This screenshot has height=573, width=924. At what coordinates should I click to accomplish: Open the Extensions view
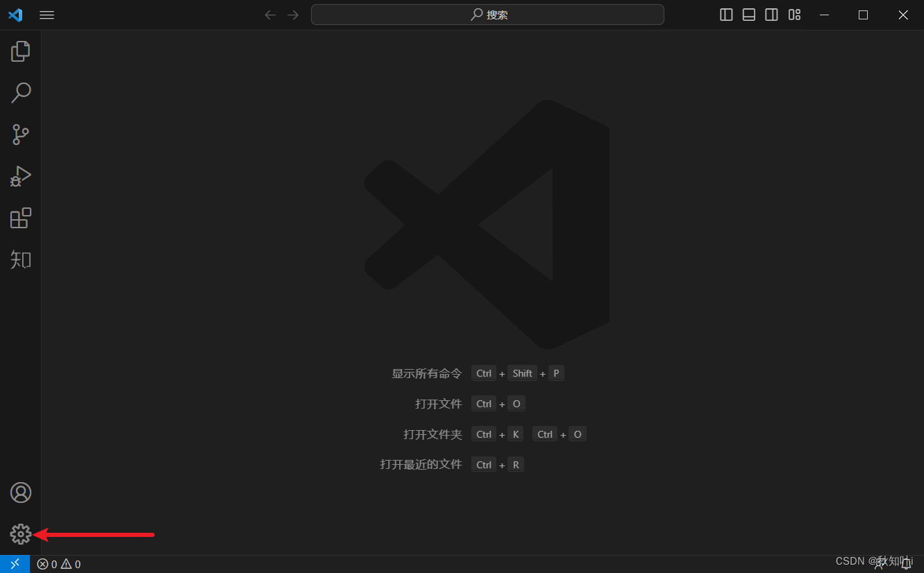[21, 218]
